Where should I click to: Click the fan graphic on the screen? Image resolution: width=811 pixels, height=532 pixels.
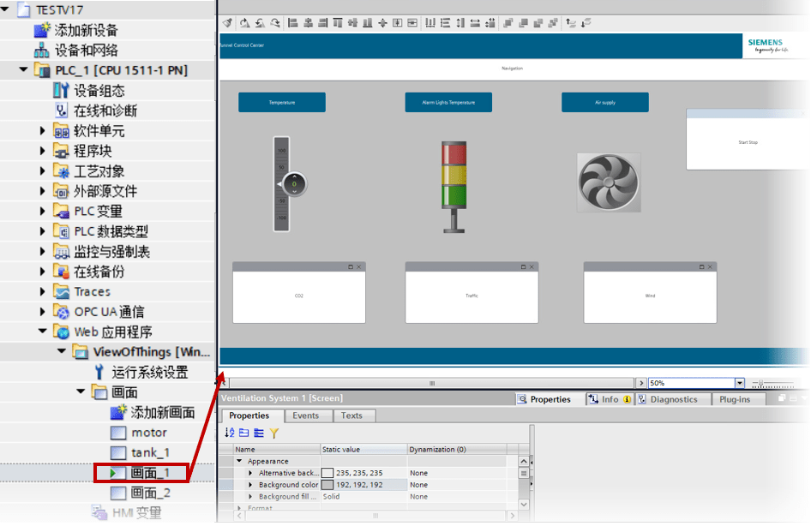pyautogui.click(x=609, y=182)
